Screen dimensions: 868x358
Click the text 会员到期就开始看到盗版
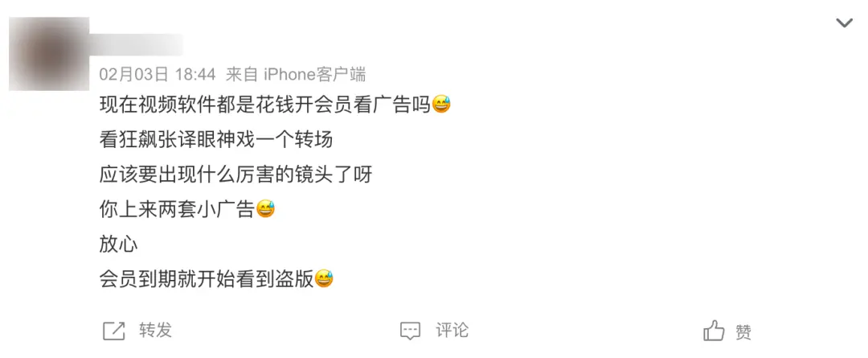tap(207, 278)
